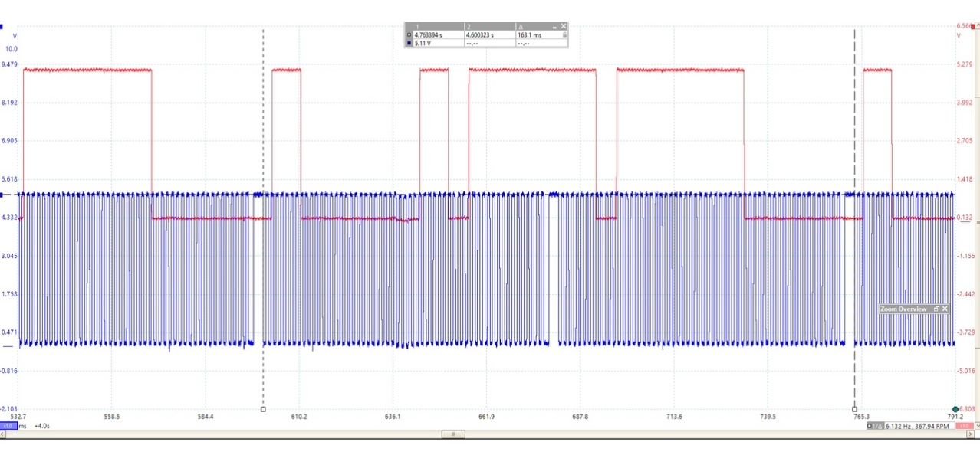Toggle the 1/Δ frequency legend icon

click(x=875, y=426)
